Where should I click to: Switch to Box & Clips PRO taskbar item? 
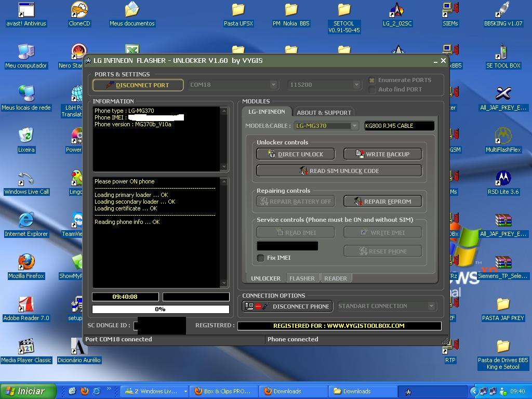click(224, 391)
